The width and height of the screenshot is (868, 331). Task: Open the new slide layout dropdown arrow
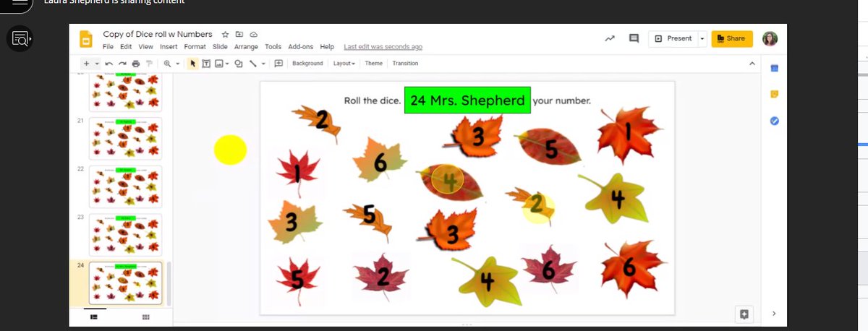(x=97, y=64)
